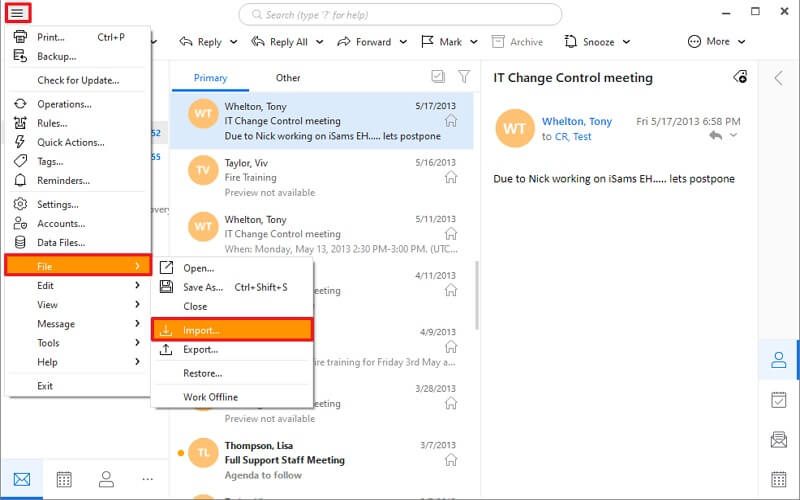Open Accounts from the menu
This screenshot has height=500, width=800.
(x=77, y=223)
